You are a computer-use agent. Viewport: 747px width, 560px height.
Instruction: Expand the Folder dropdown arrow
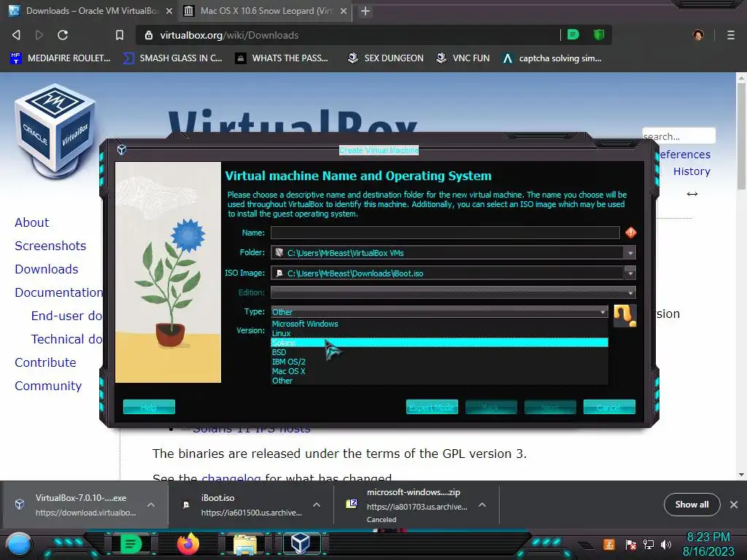(630, 253)
